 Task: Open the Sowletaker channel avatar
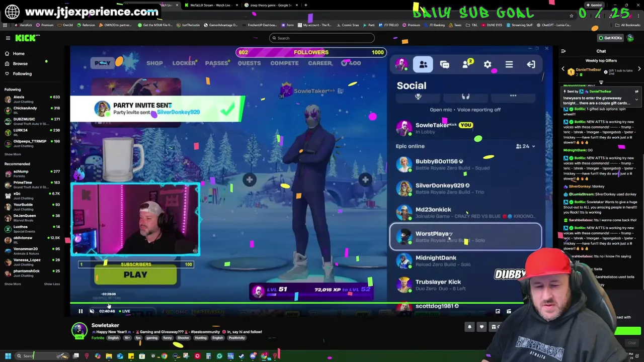pos(79,330)
